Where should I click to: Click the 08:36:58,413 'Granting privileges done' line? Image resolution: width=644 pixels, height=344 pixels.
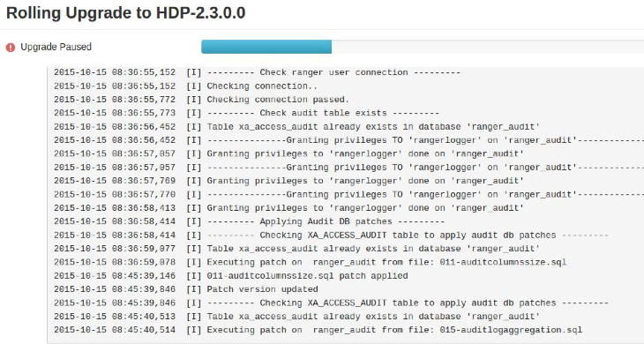tap(288, 208)
